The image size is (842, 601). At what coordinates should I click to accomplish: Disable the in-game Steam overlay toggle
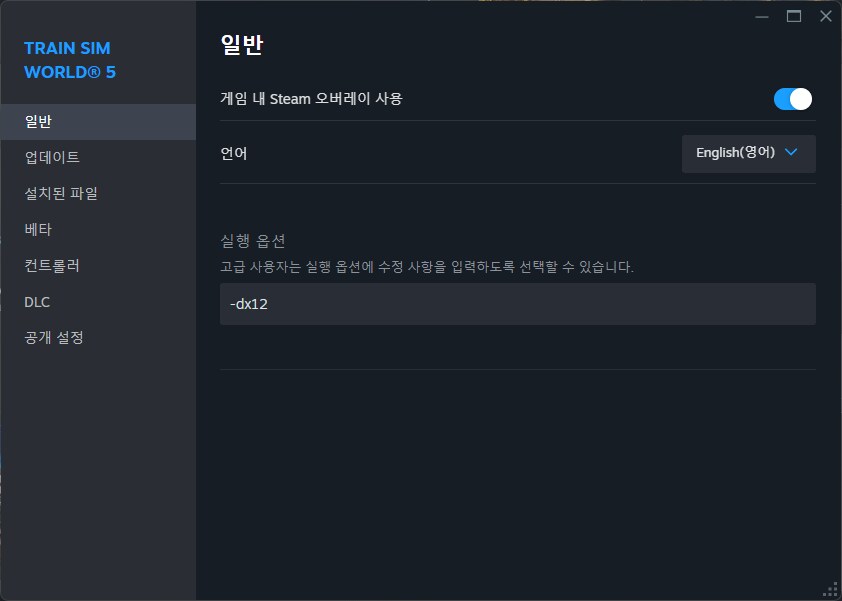[x=792, y=99]
